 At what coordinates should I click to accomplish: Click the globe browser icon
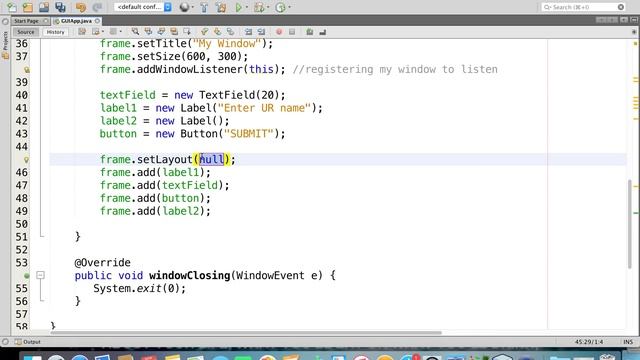184,7
